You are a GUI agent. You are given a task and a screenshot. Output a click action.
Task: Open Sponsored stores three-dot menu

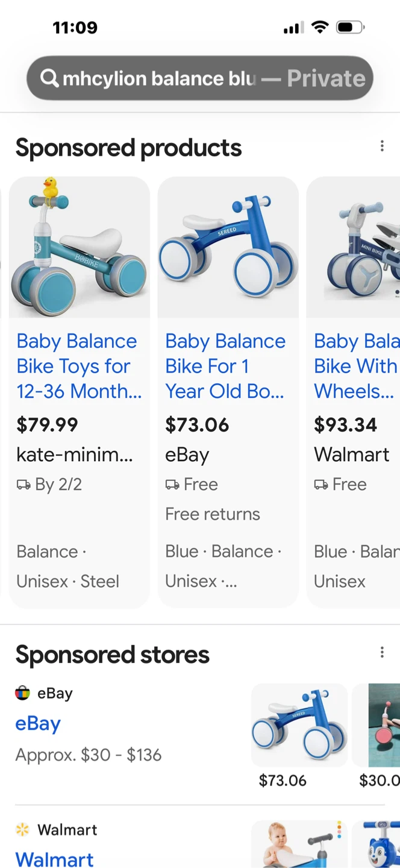pos(382,652)
